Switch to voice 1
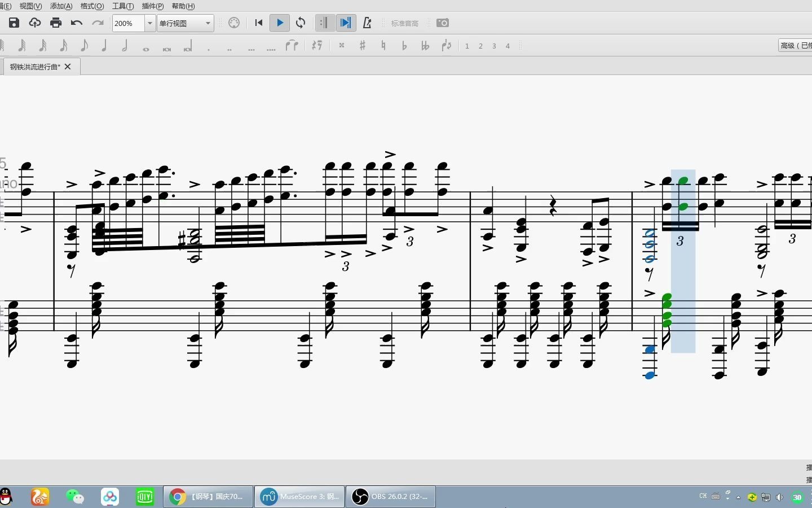The height and width of the screenshot is (508, 812). [x=467, y=46]
